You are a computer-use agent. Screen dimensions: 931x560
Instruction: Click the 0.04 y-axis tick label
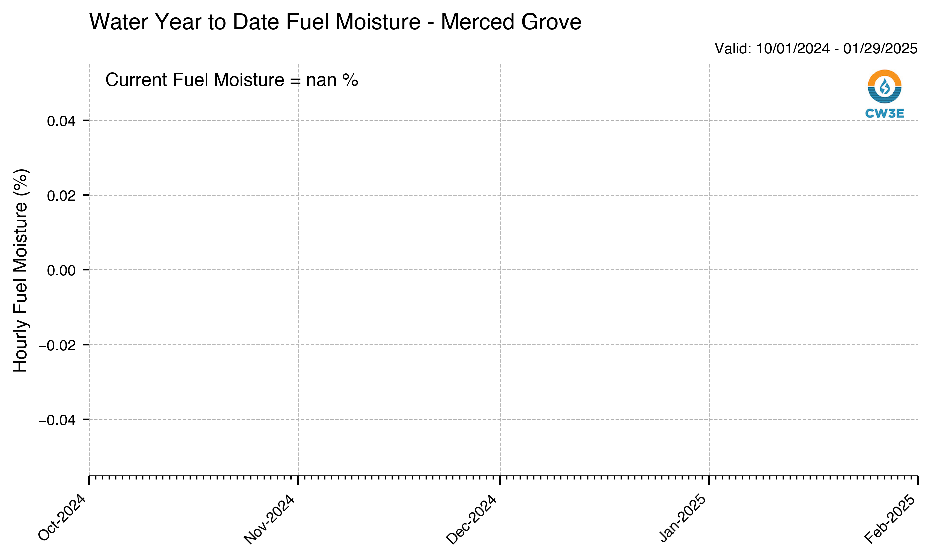tap(61, 121)
